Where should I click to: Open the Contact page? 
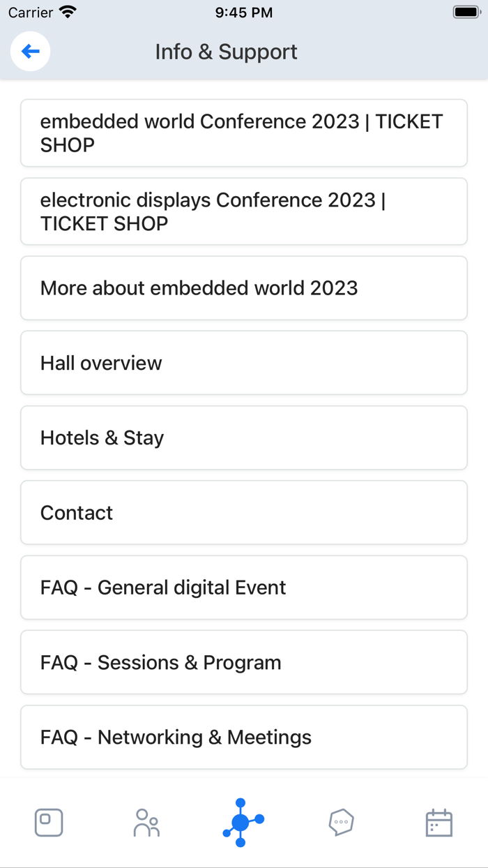[243, 512]
